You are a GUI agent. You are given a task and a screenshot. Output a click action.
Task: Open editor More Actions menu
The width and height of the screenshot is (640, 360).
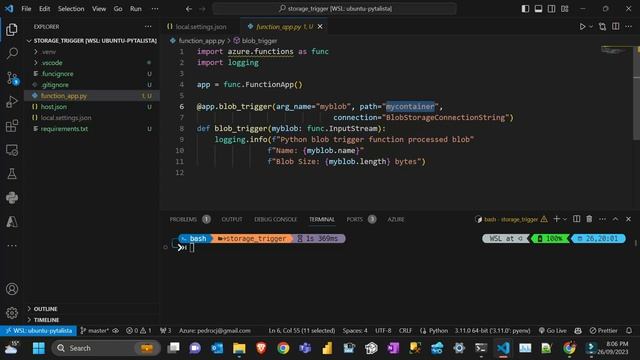point(629,27)
